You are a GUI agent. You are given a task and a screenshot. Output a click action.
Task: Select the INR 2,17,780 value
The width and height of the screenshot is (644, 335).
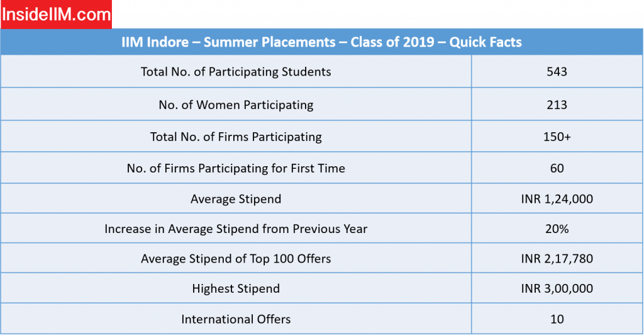click(x=557, y=259)
